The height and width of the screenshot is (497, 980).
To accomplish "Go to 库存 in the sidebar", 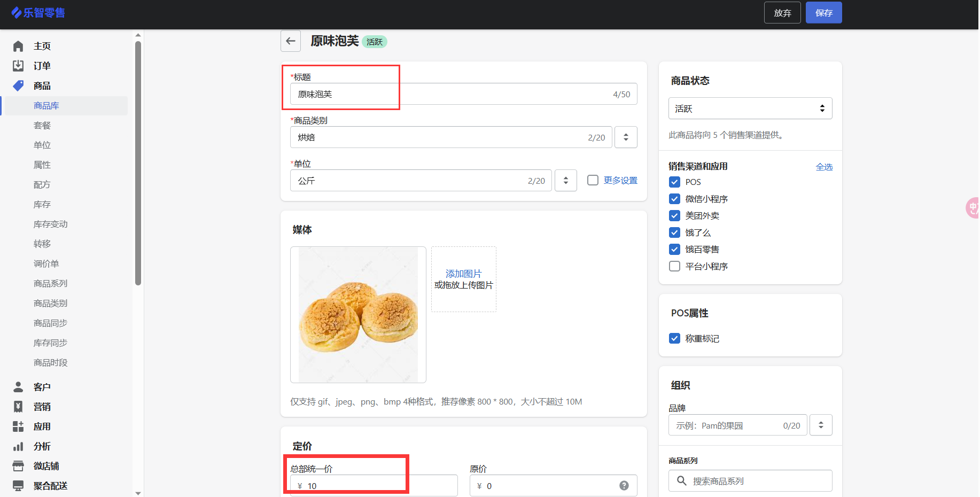I will point(42,205).
